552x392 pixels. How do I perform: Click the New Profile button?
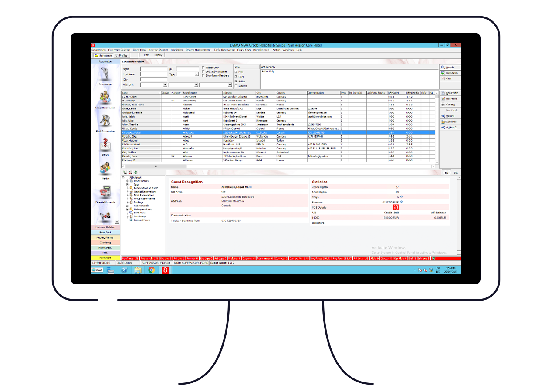click(450, 93)
